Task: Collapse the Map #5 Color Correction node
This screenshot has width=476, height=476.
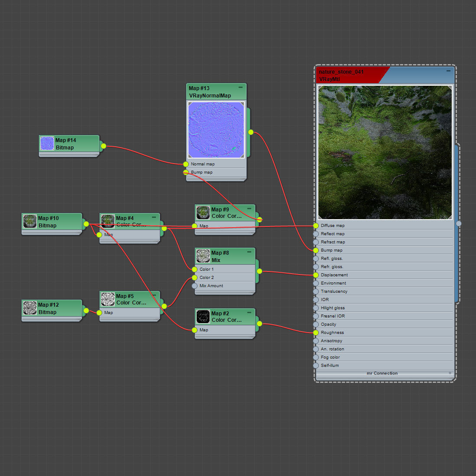Action: point(154,295)
